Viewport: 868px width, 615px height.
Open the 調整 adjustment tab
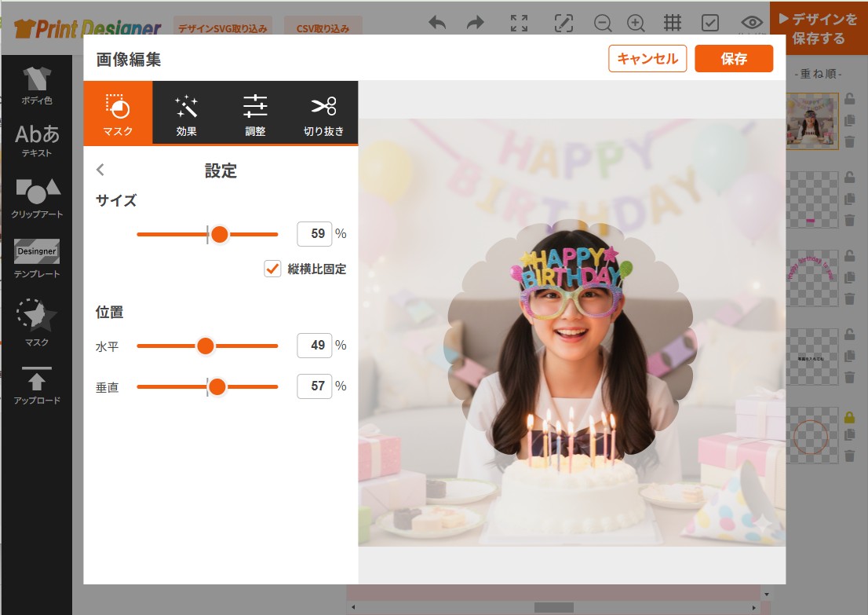(x=255, y=113)
